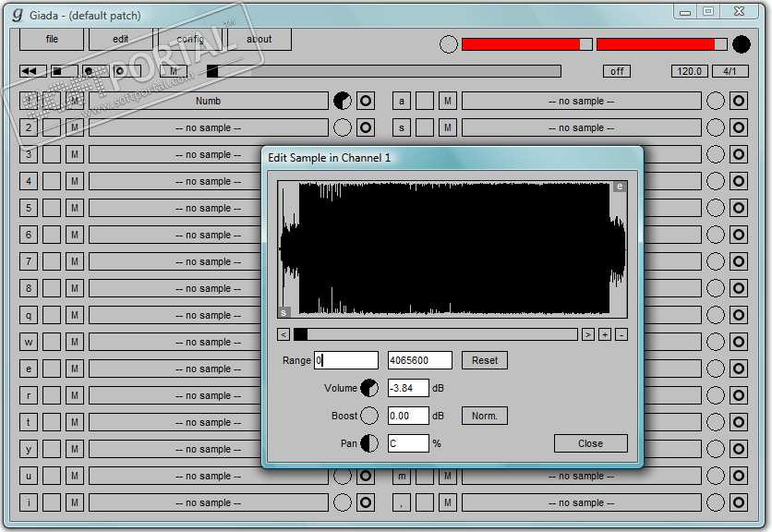
Task: Click the waveform scroll left arrow
Action: click(283, 335)
